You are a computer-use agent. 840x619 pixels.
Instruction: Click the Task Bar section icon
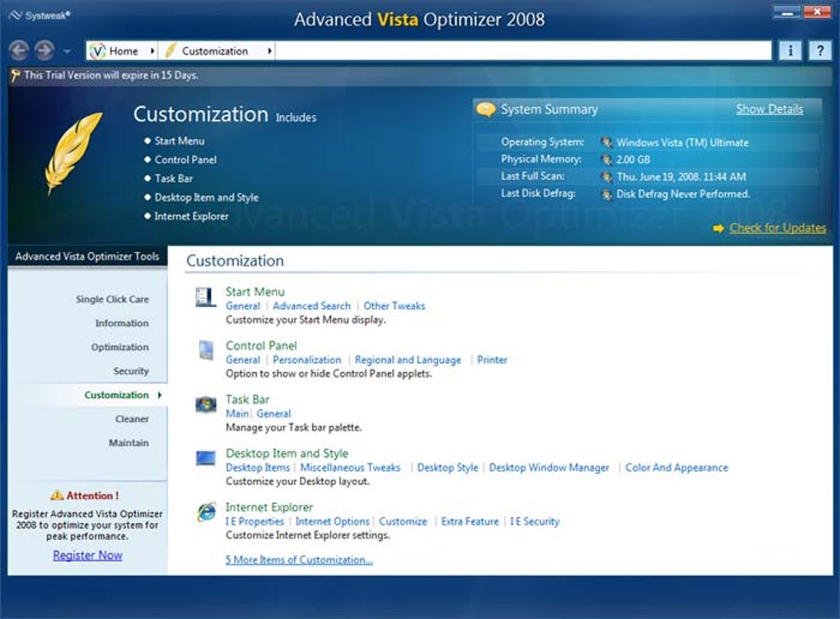tap(206, 405)
